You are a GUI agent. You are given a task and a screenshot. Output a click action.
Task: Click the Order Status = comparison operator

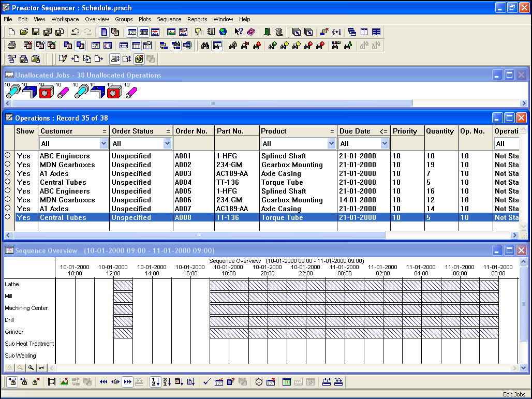(x=168, y=131)
